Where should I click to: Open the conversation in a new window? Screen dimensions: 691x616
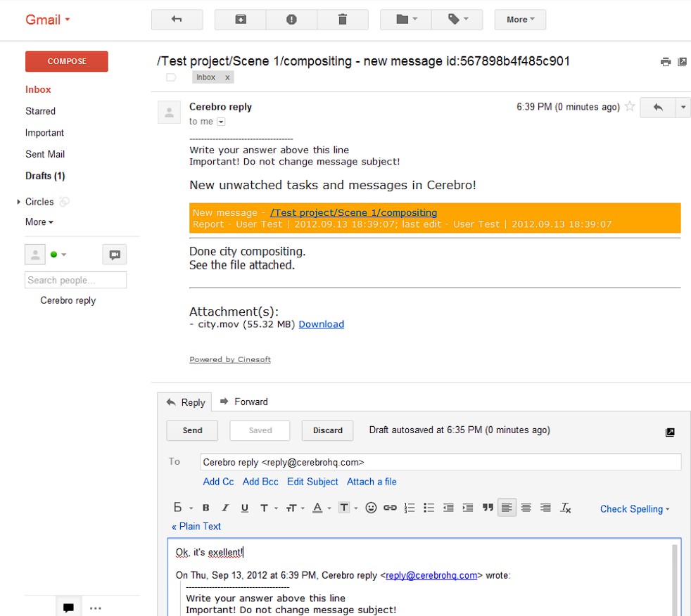682,62
